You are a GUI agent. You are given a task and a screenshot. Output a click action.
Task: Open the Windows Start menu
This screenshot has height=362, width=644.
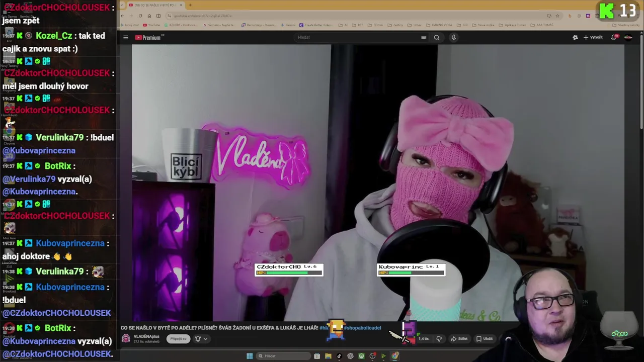(250, 356)
